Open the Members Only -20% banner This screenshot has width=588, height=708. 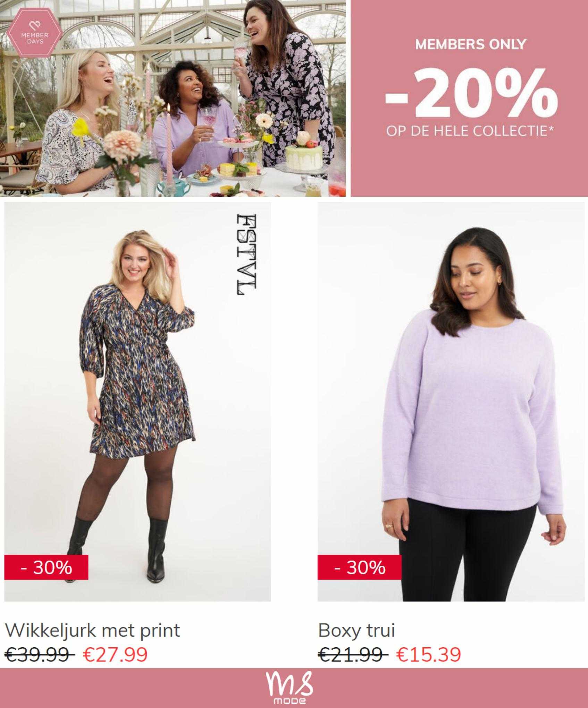tap(469, 98)
